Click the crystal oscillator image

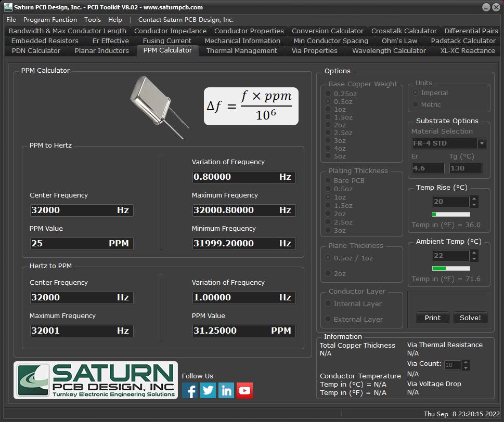(159, 107)
